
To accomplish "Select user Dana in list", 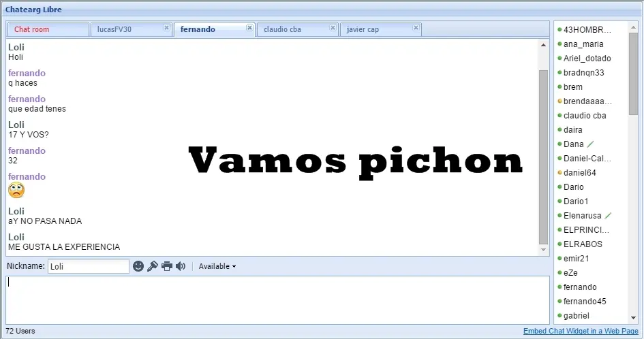I will pyautogui.click(x=573, y=144).
